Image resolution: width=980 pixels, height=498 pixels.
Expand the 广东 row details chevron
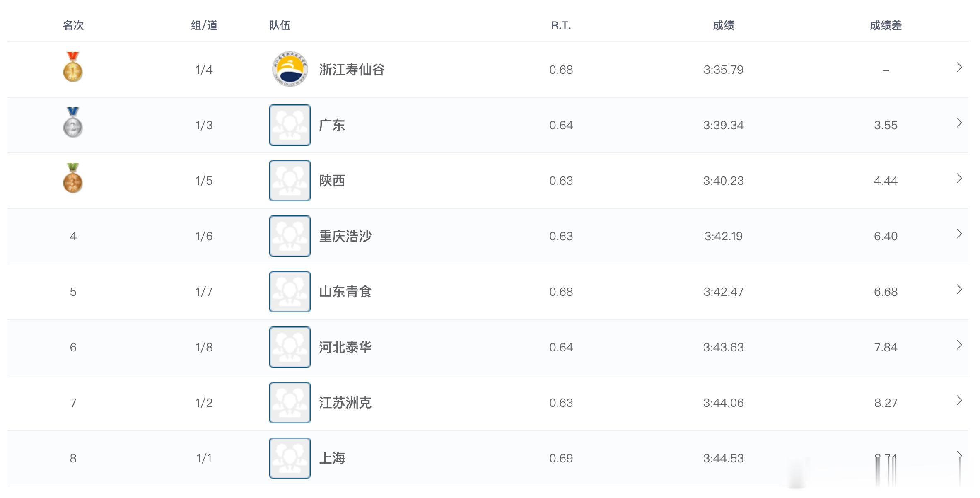(959, 123)
